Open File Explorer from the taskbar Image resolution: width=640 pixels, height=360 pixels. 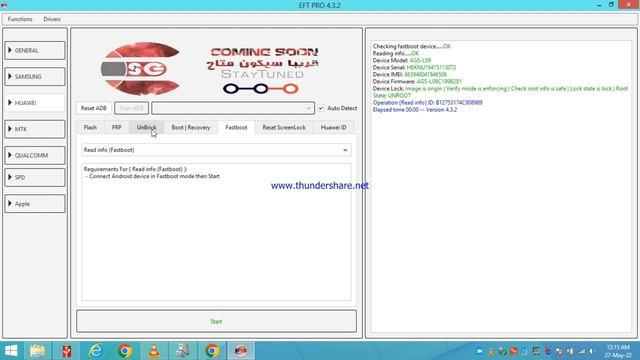coord(38,351)
